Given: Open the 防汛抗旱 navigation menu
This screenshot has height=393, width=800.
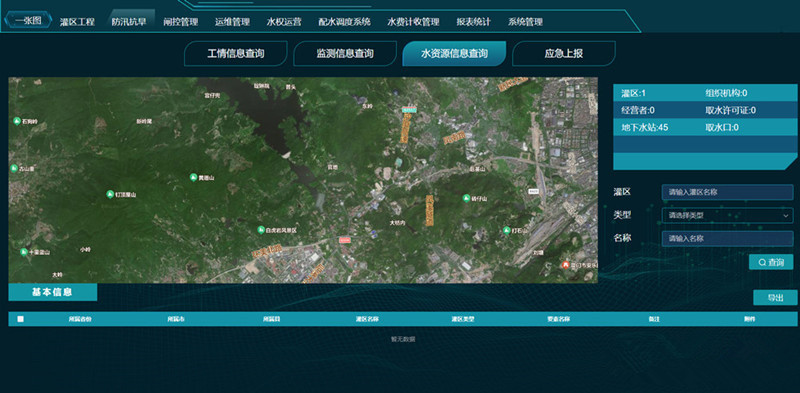Looking at the screenshot, I should point(129,22).
